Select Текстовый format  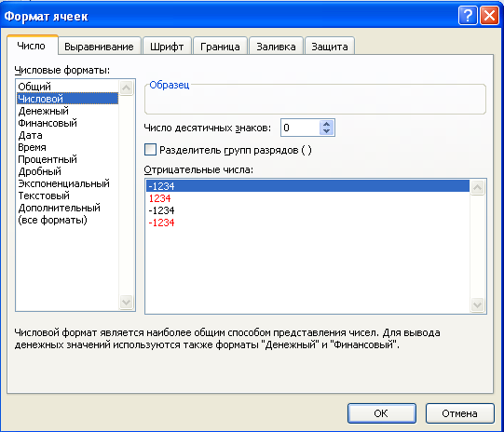coord(67,196)
